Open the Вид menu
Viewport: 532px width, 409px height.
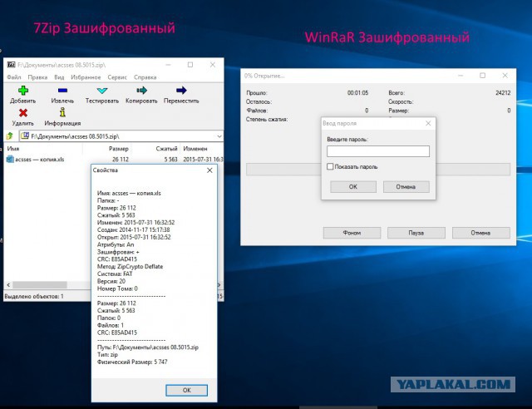[x=59, y=77]
